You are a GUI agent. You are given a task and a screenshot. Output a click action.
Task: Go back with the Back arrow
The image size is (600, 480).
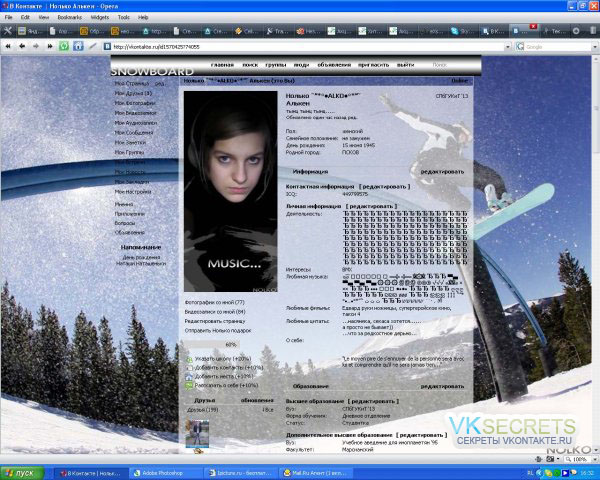pyautogui.click(x=22, y=46)
